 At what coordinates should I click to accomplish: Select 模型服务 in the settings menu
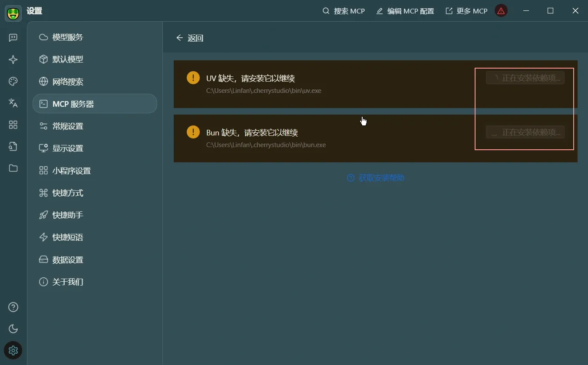pos(67,37)
